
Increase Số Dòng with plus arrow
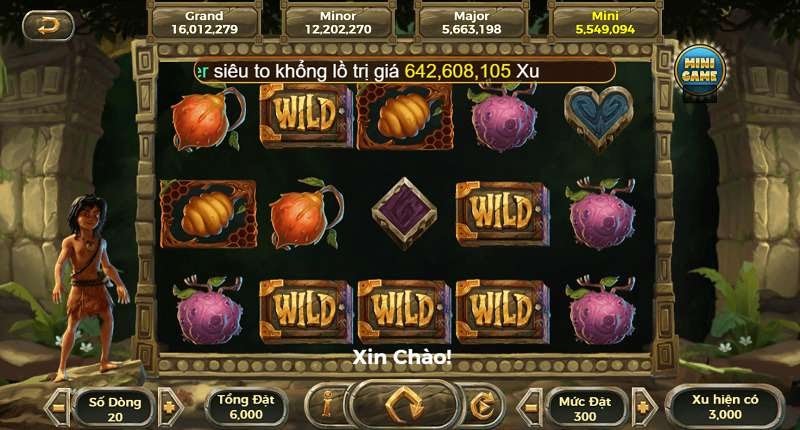pos(169,407)
